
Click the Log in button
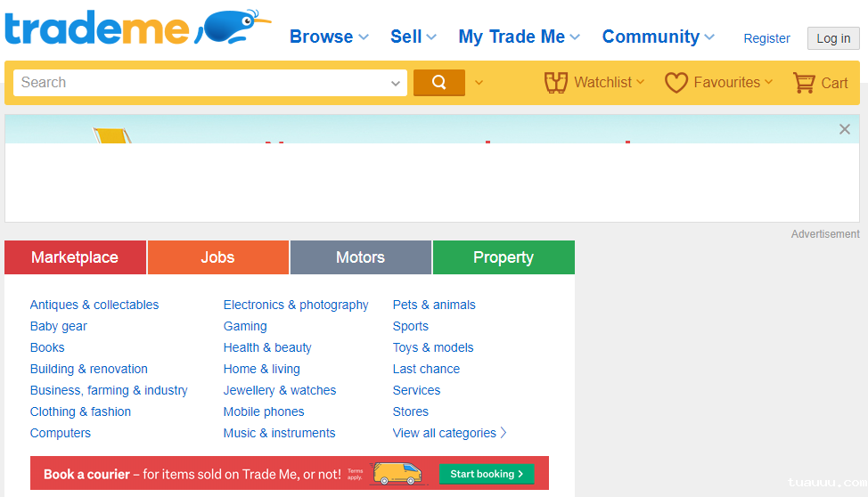833,38
